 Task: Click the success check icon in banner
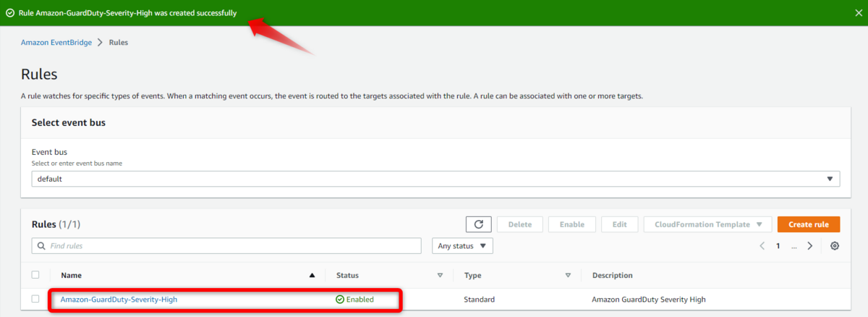10,13
